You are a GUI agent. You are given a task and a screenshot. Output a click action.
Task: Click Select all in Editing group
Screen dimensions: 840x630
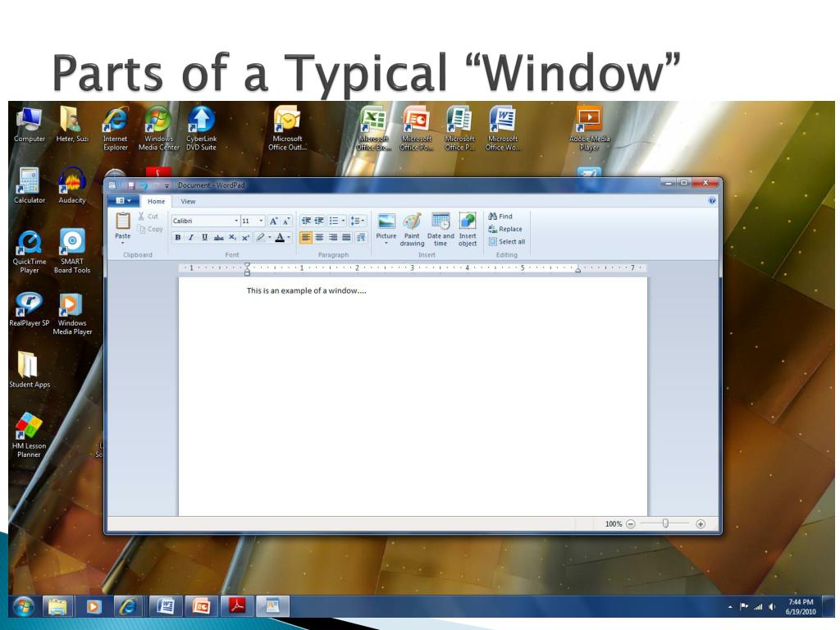tap(507, 242)
